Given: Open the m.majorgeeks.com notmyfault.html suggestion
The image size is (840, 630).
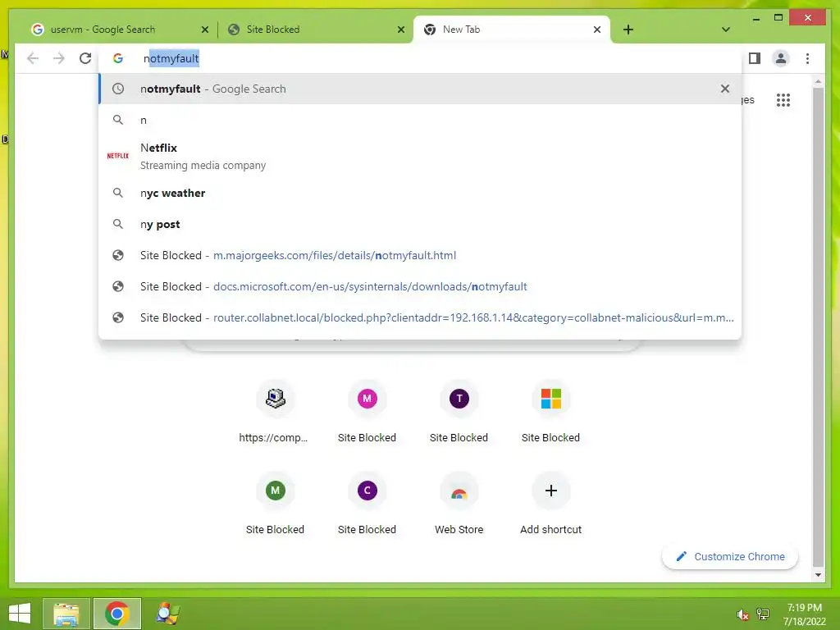Looking at the screenshot, I should (x=420, y=256).
